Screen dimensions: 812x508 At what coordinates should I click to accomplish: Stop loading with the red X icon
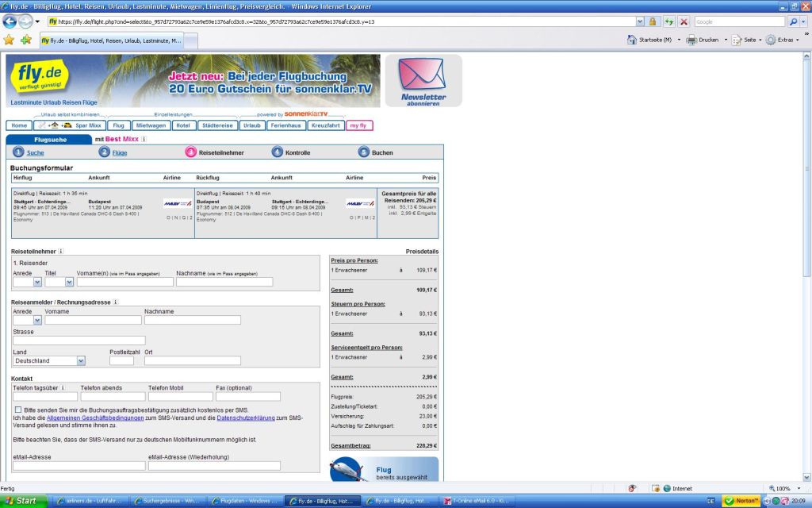pyautogui.click(x=684, y=21)
